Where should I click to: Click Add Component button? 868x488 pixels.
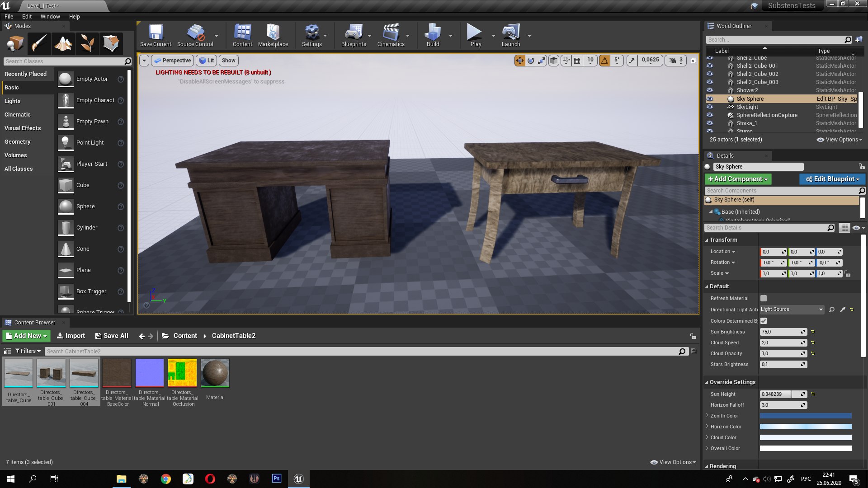coord(738,179)
